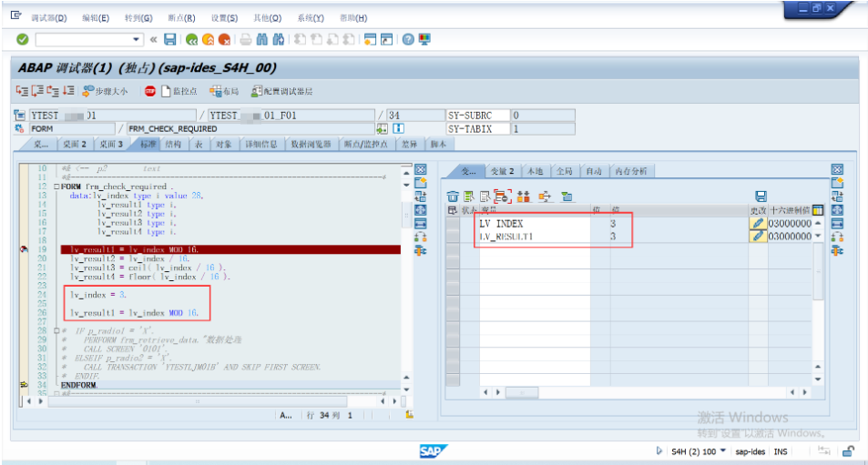
Task: Click the 配置调试器层 button
Action: point(282,91)
